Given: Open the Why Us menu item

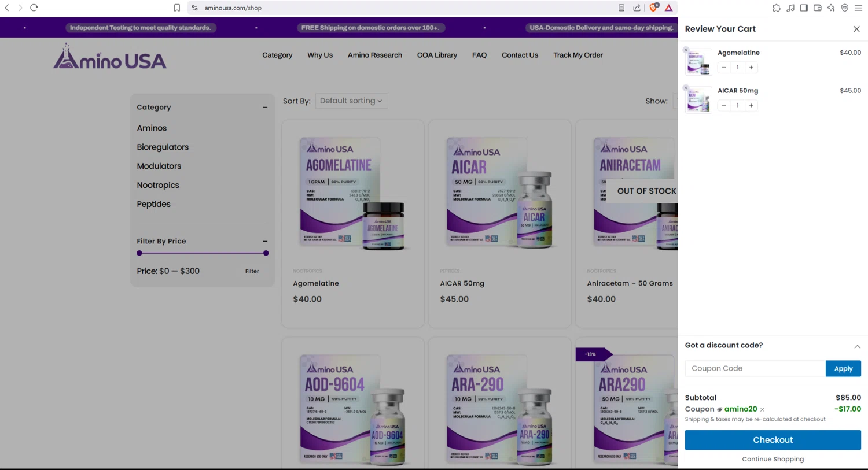Looking at the screenshot, I should tap(320, 55).
